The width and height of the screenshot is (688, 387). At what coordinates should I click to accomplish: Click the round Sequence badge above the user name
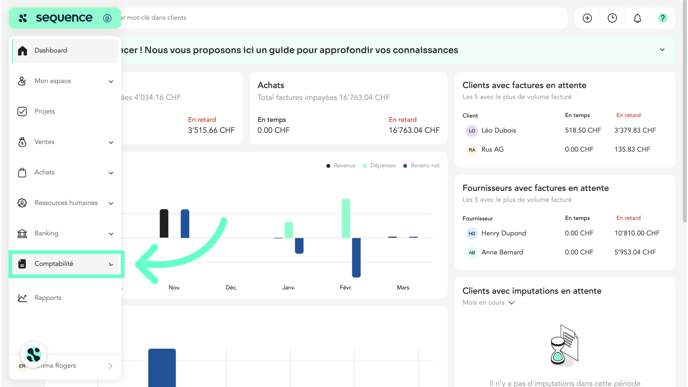(x=33, y=354)
